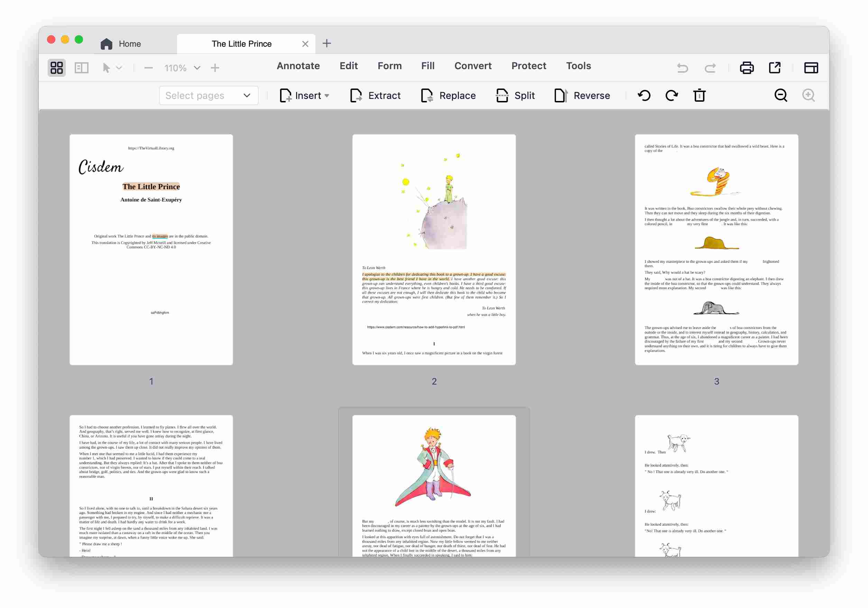This screenshot has height=608, width=868.
Task: Click the Print icon
Action: [x=746, y=68]
